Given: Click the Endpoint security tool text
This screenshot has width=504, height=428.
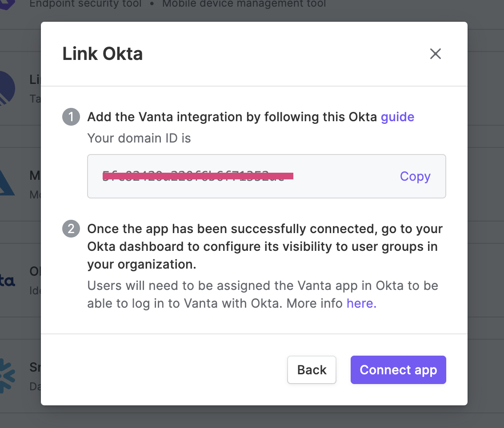Looking at the screenshot, I should [85, 4].
